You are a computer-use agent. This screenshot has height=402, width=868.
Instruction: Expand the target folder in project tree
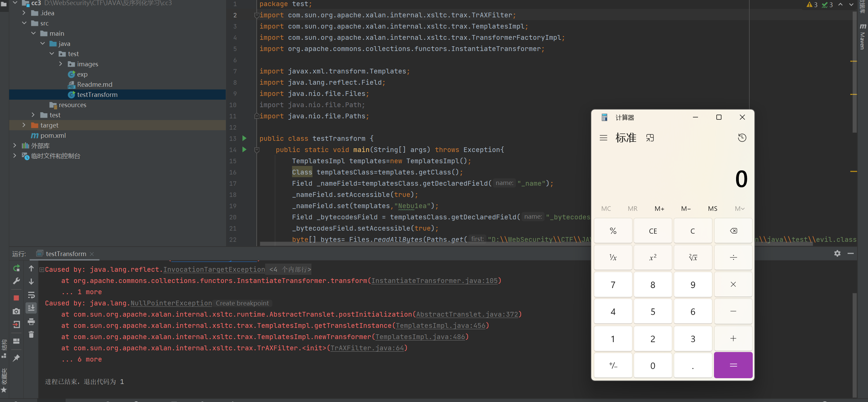(x=23, y=125)
